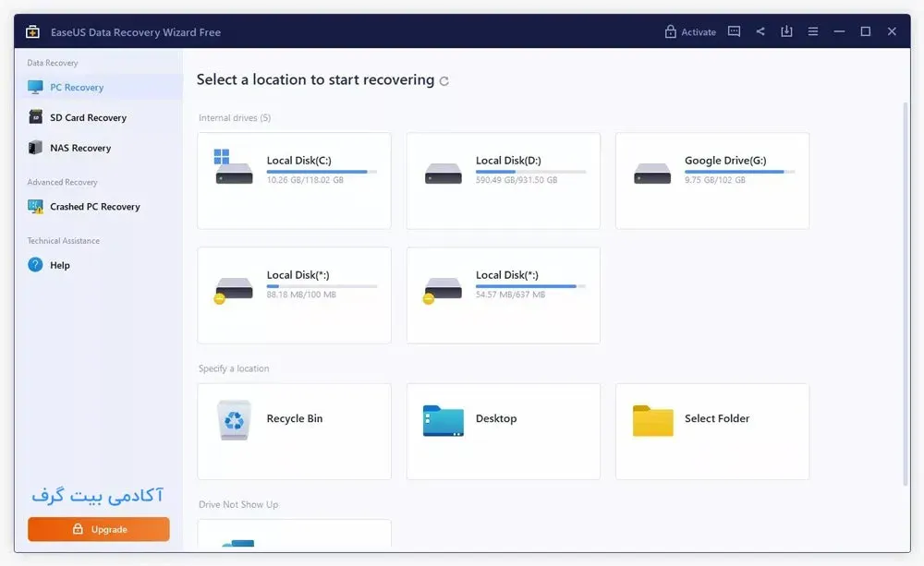
Task: Click the '9.75 GB/102 GB' text
Action: coord(715,180)
